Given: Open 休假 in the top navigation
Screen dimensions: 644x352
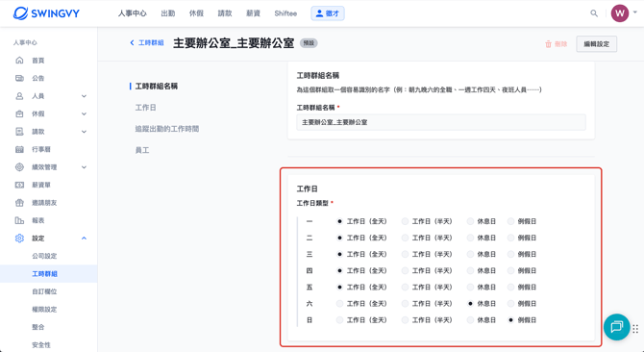Looking at the screenshot, I should 196,13.
